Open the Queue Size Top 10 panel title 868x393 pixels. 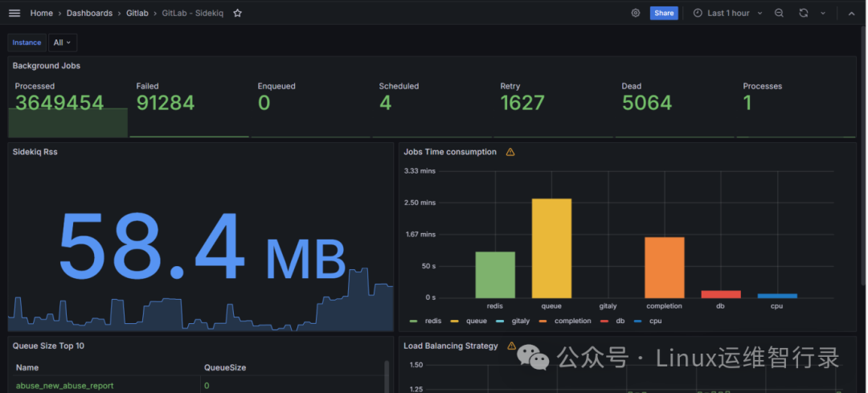[x=49, y=346]
